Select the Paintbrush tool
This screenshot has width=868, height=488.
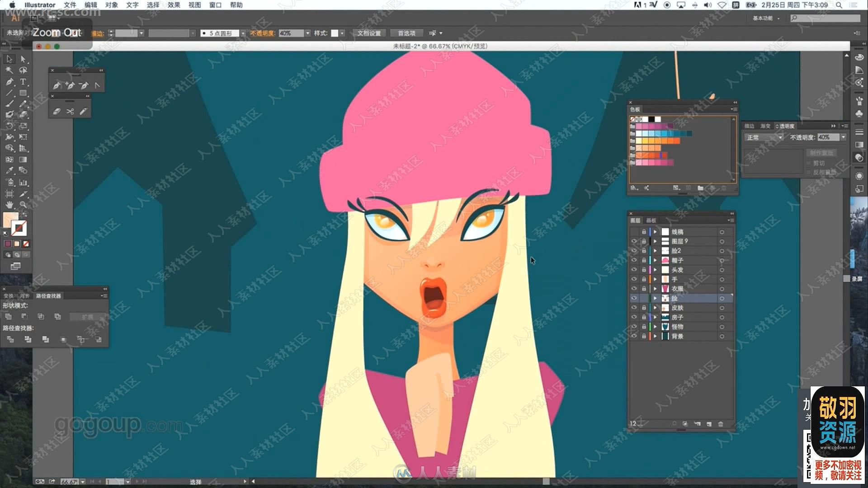pos(9,104)
